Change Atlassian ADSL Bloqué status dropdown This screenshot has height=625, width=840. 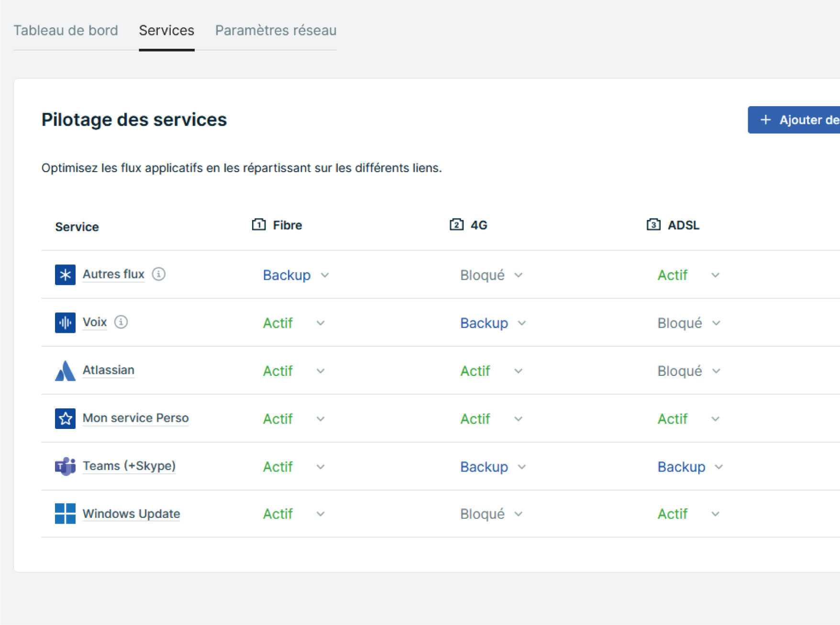point(689,371)
